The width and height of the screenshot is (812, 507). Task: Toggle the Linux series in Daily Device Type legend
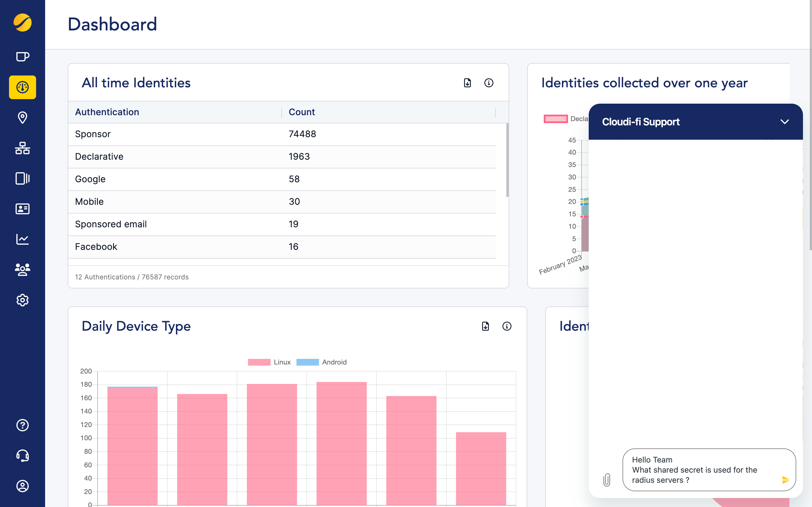click(x=259, y=362)
